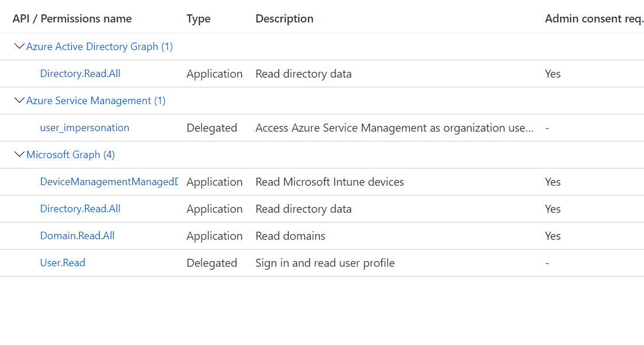Open the User.Read permission link

62,262
